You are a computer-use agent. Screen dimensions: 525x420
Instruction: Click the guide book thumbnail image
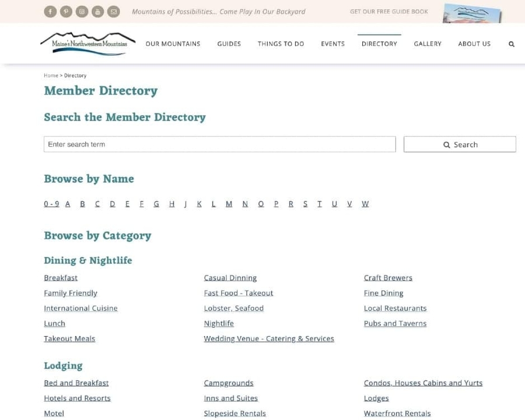coord(473,13)
